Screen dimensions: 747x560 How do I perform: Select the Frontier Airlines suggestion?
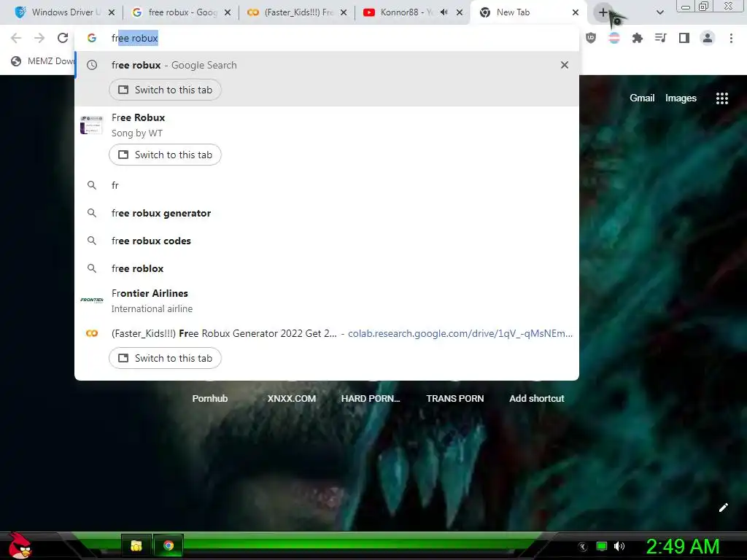(327, 300)
